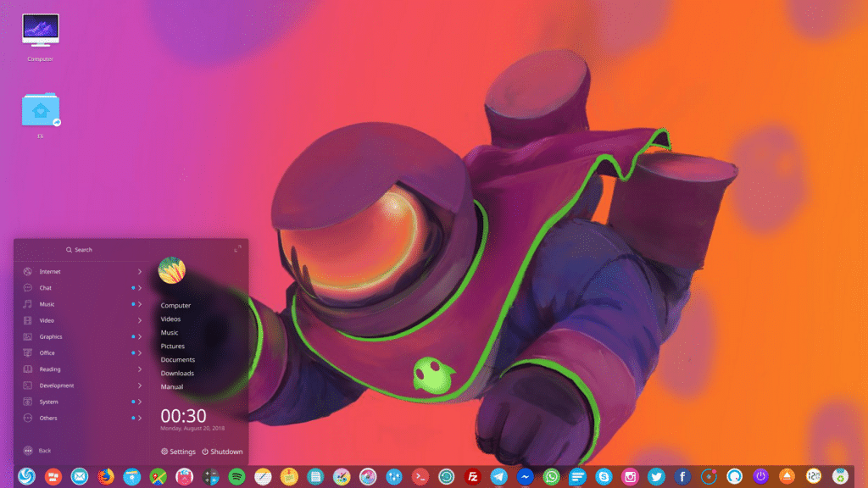Screen dimensions: 868x488
Task: Click the purple power icon in dock
Action: click(x=761, y=476)
